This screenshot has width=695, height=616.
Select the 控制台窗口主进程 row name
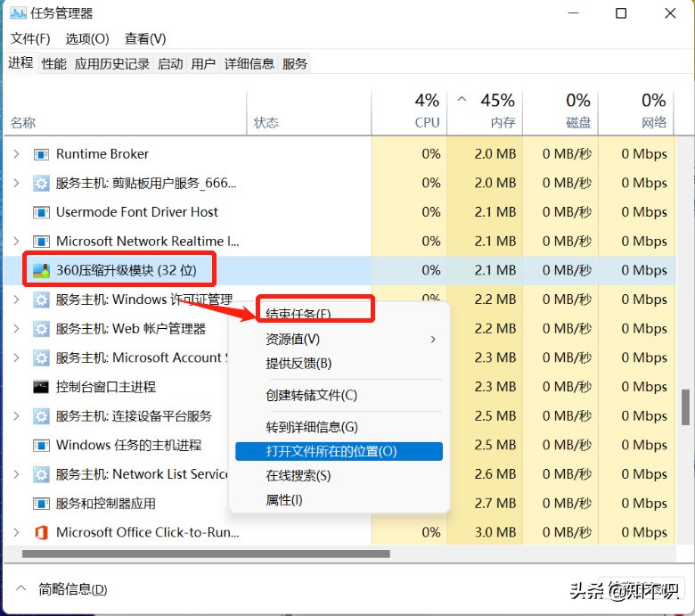(106, 387)
